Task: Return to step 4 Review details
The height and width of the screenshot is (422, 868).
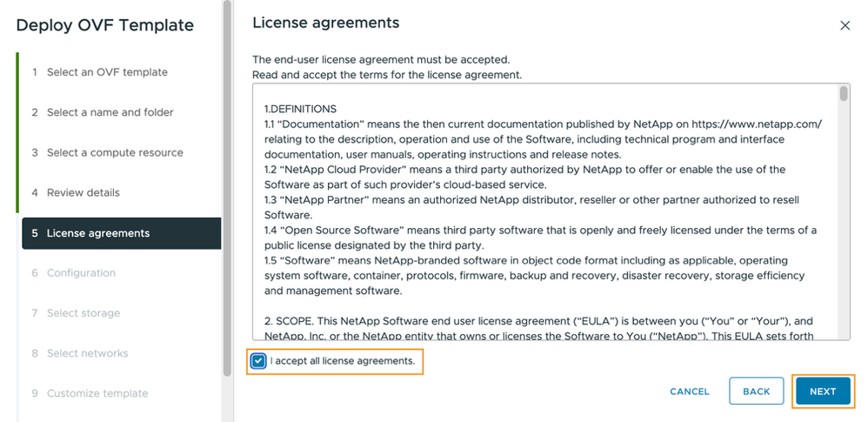Action: (83, 192)
